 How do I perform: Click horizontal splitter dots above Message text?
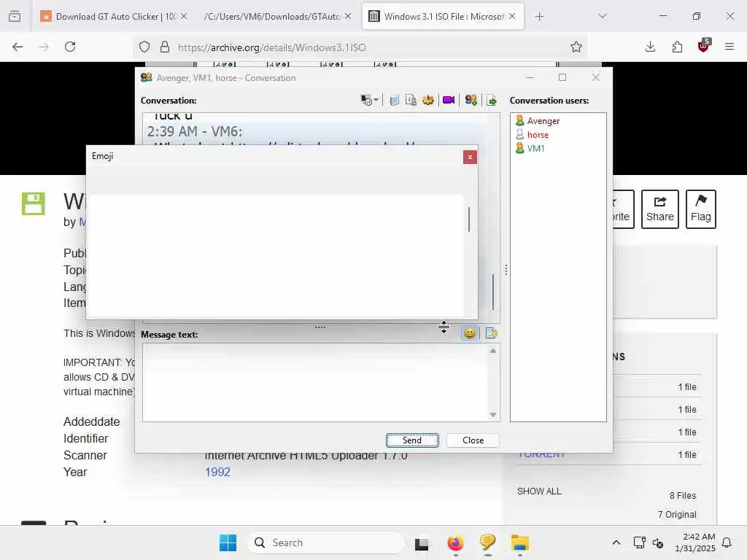click(320, 327)
